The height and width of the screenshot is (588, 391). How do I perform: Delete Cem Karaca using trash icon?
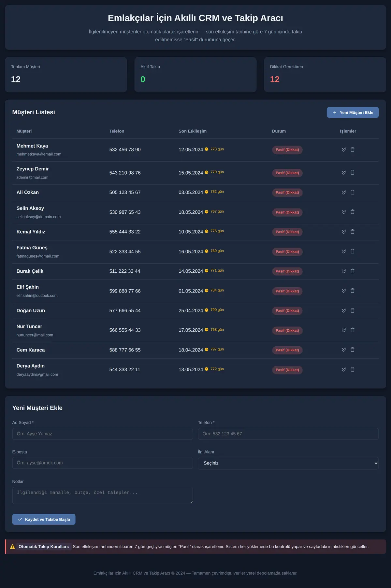click(x=353, y=350)
